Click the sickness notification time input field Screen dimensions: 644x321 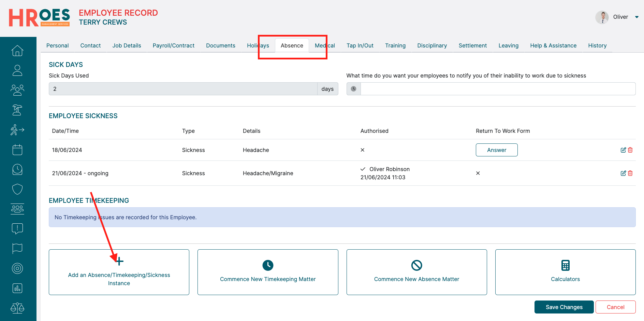(498, 89)
